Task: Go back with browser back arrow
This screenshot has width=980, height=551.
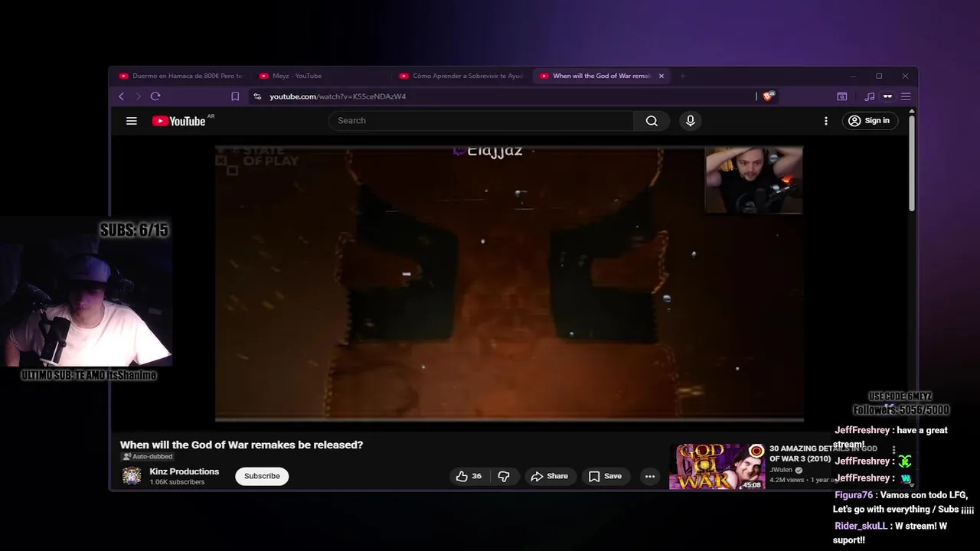Action: (x=121, y=96)
